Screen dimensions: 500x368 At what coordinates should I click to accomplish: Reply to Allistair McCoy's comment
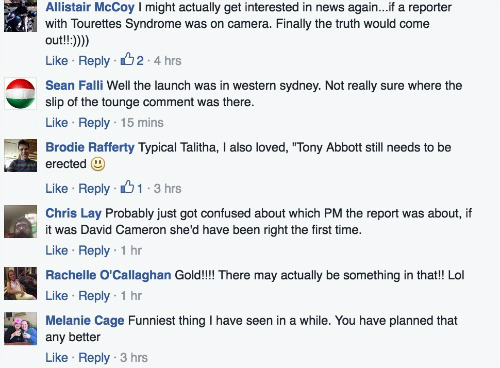coord(94,61)
